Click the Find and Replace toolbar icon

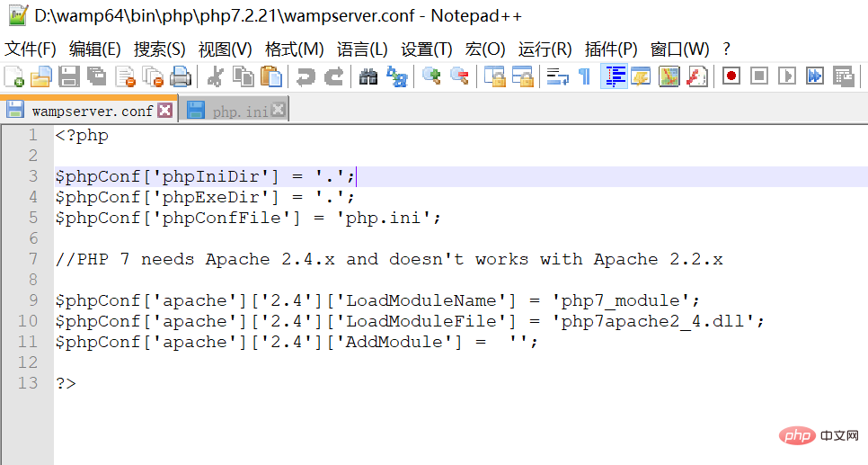(396, 76)
